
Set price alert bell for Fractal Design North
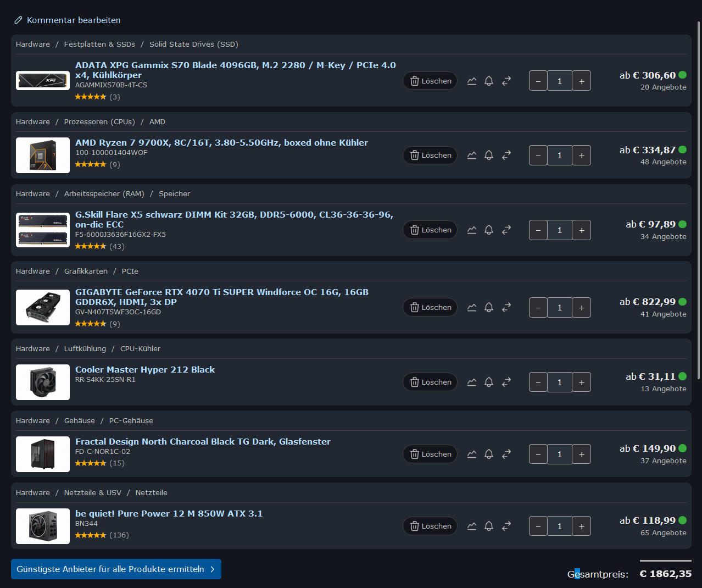tap(489, 454)
